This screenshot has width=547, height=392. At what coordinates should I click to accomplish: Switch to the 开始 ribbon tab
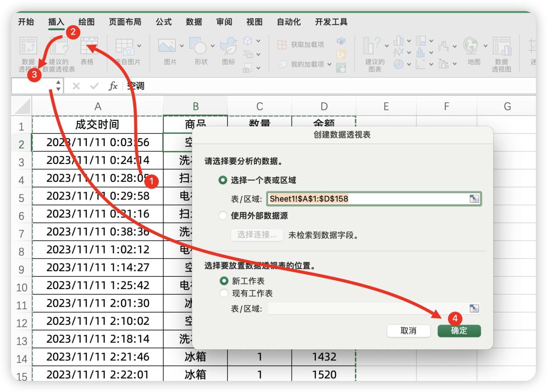[26, 22]
